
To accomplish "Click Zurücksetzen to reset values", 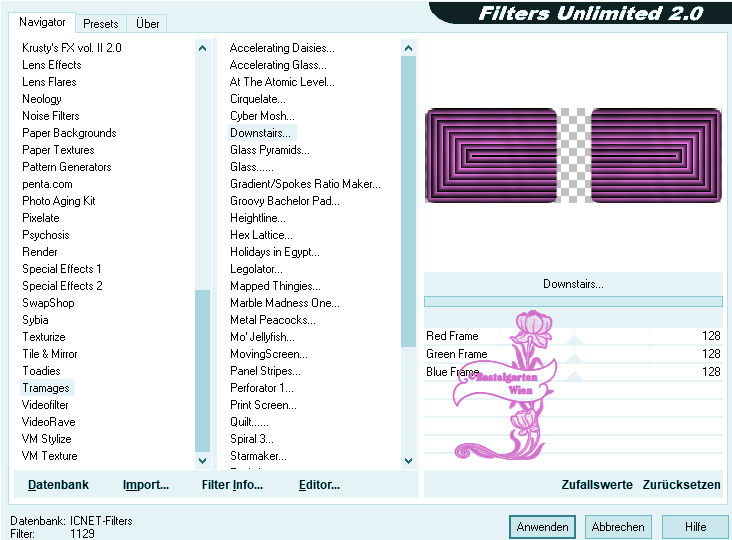I will tap(682, 485).
